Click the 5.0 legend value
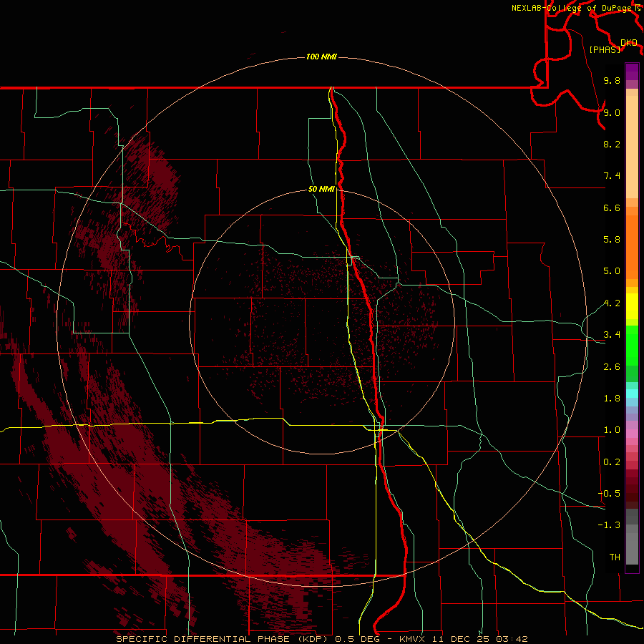The height and width of the screenshot is (644, 644). coord(612,271)
